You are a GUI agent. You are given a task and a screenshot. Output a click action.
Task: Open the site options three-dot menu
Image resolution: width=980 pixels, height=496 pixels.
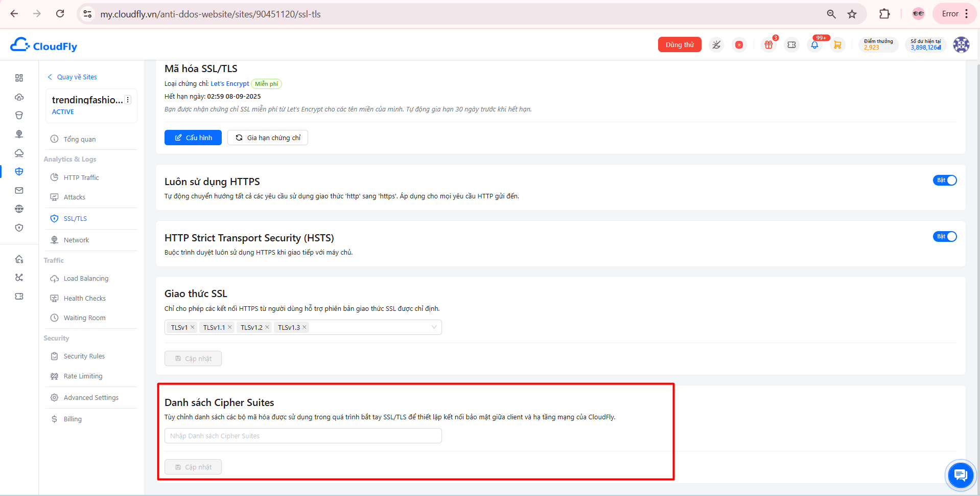tap(128, 100)
